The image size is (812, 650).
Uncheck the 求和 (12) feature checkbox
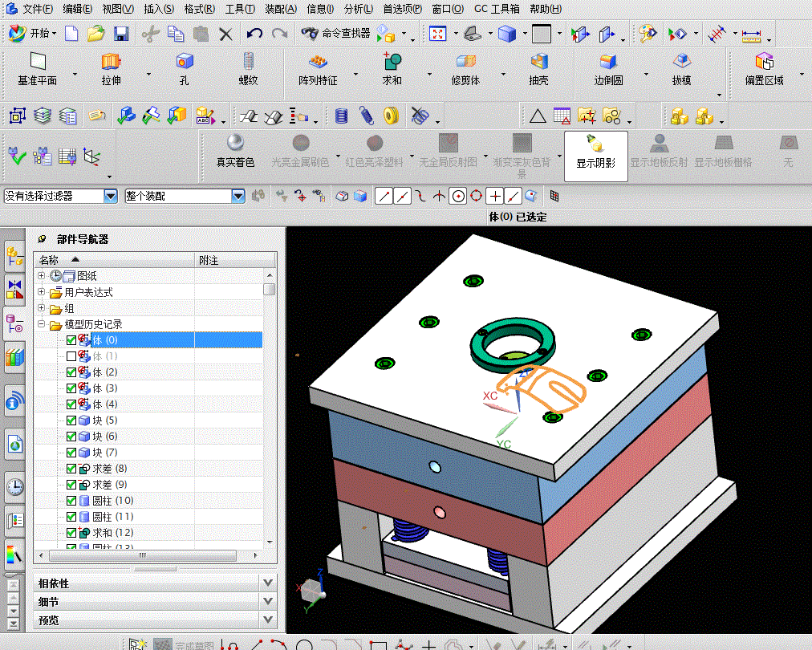point(71,533)
